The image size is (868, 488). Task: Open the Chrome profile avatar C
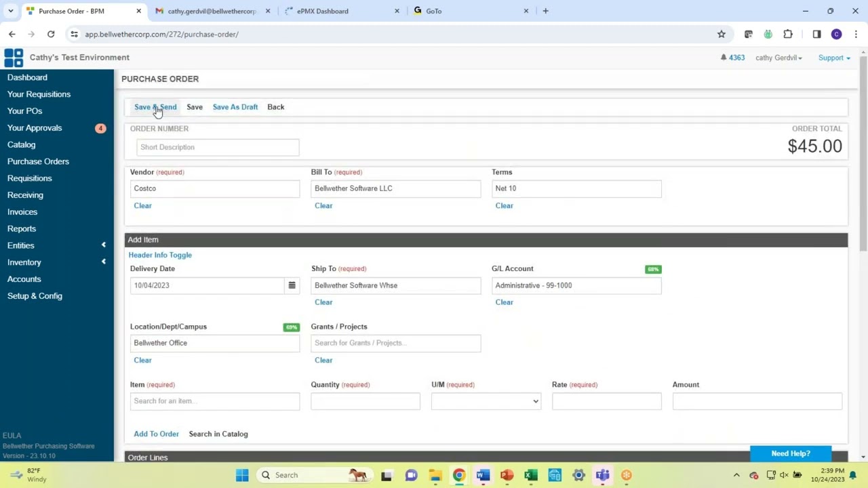point(836,34)
